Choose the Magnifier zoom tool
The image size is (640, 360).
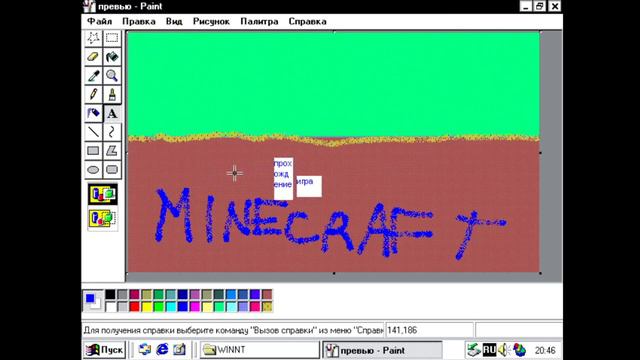[112, 76]
